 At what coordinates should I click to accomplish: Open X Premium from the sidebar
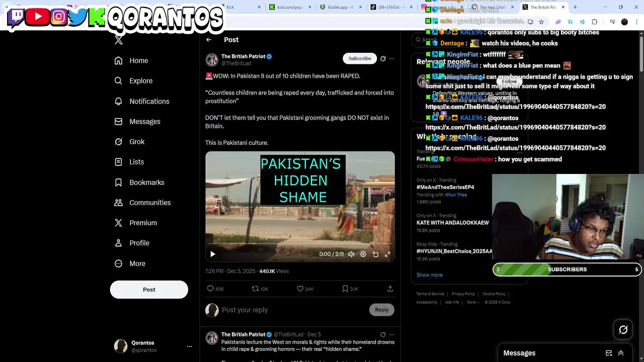click(135, 223)
